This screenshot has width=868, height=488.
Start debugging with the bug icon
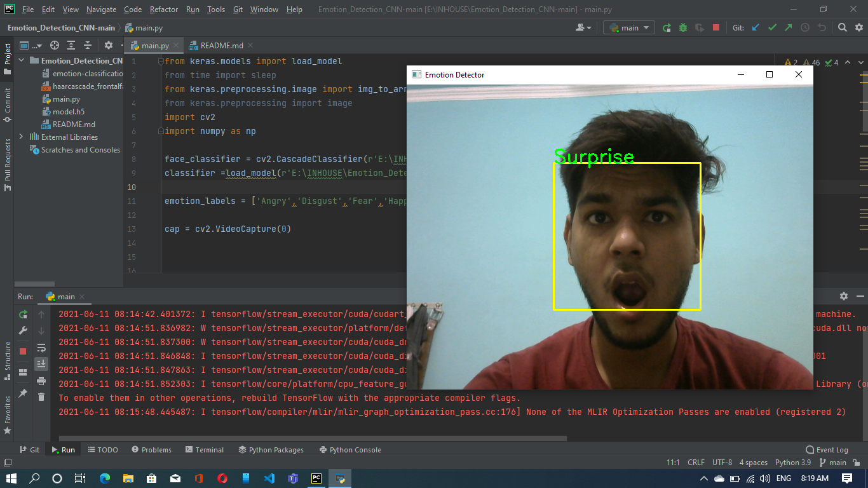click(684, 27)
